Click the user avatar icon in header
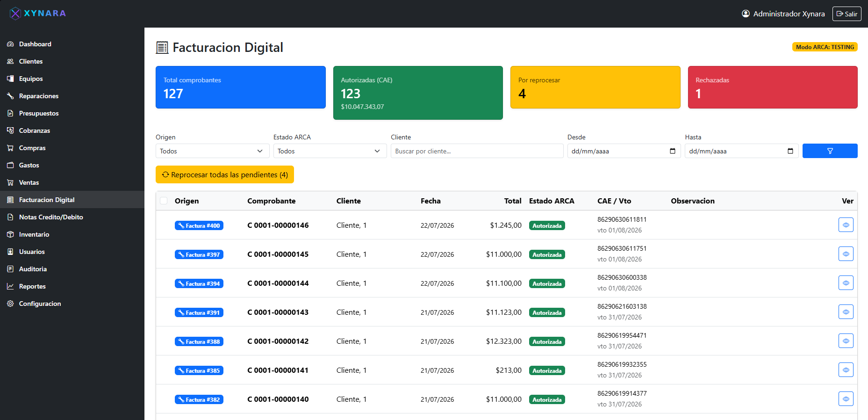Image resolution: width=868 pixels, height=420 pixels. [746, 14]
